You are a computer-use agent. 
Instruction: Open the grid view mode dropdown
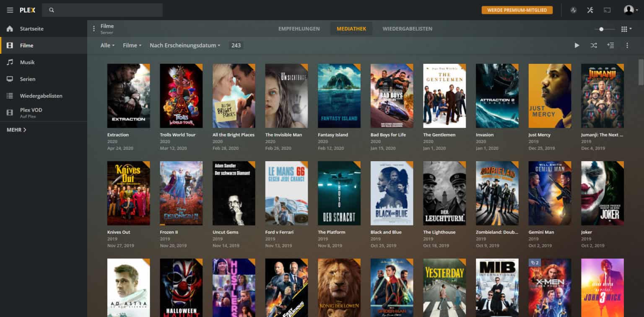point(626,29)
